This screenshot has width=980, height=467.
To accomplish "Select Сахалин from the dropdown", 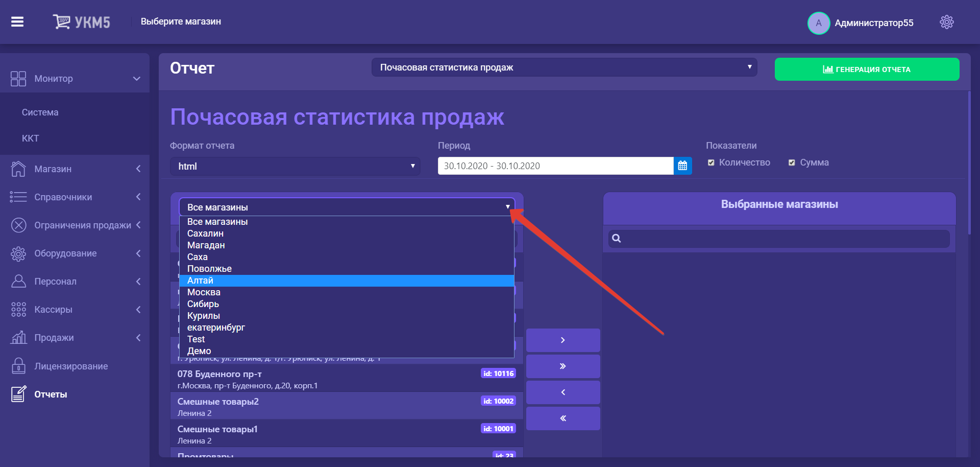I will 347,233.
